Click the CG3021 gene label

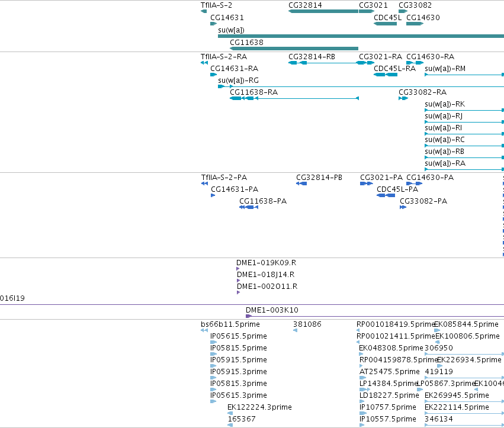point(373,5)
